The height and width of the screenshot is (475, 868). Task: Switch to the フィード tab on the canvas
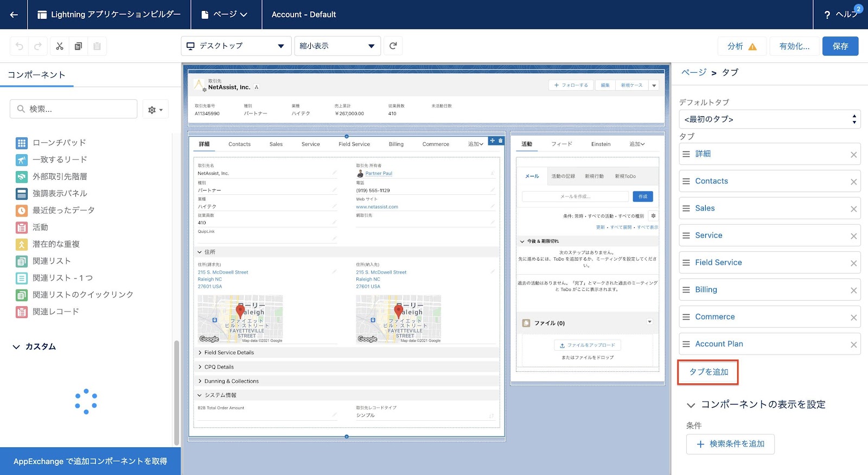coord(561,144)
